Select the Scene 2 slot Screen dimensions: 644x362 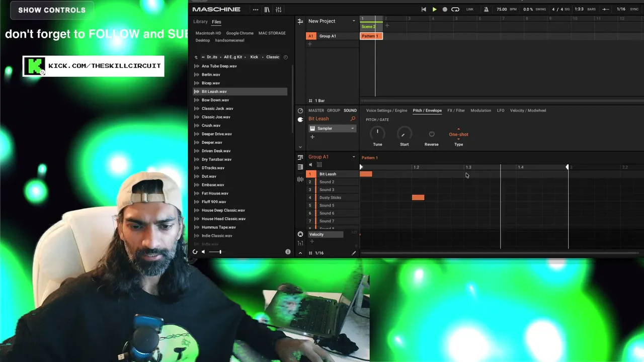(x=371, y=27)
